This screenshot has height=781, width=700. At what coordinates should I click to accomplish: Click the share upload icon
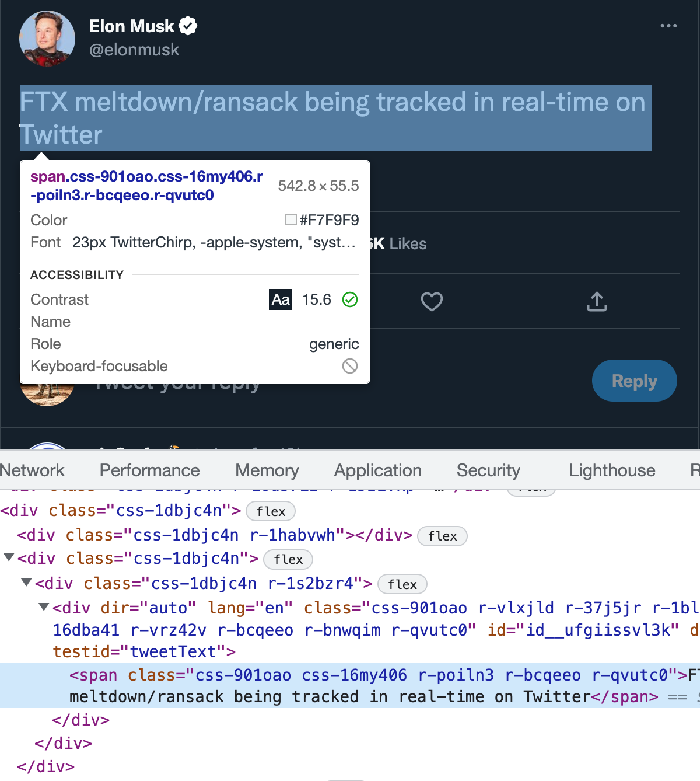click(x=597, y=301)
